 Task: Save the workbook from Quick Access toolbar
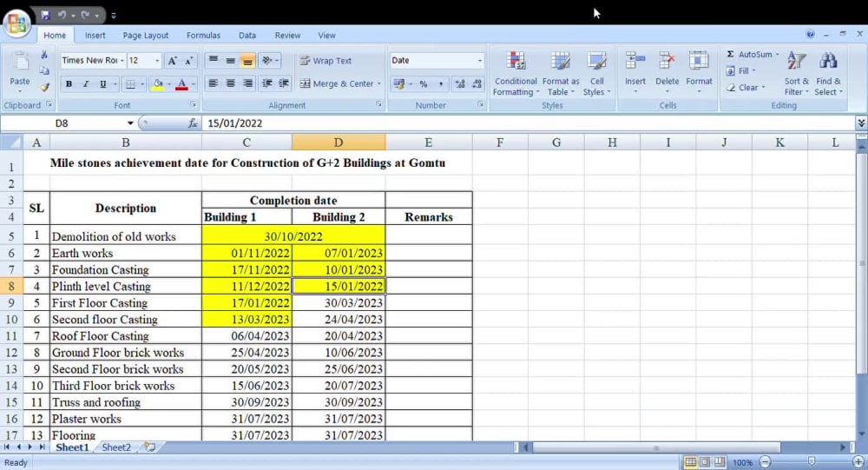tap(45, 15)
